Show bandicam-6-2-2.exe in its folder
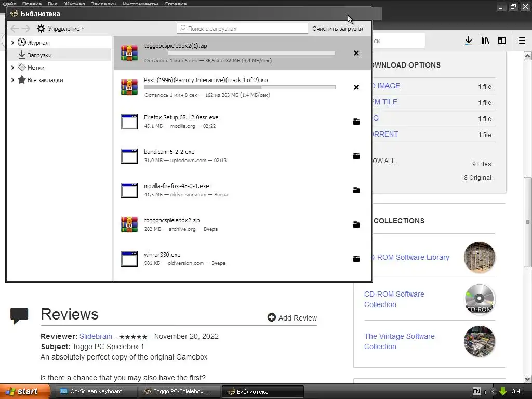 [356, 156]
